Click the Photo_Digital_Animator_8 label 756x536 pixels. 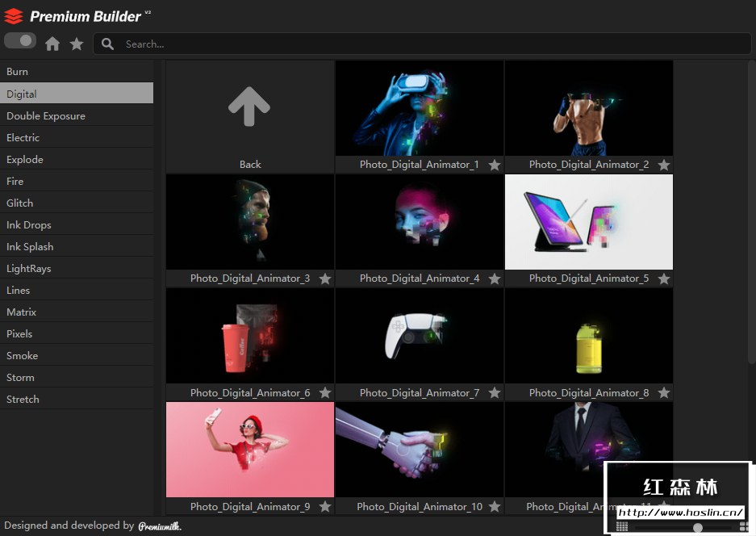[589, 392]
